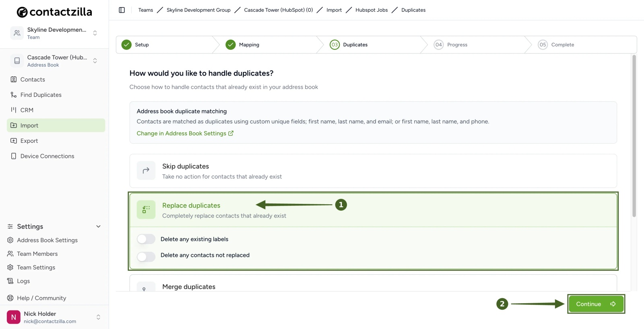
Task: Click Teams in the breadcrumb
Action: (146, 10)
